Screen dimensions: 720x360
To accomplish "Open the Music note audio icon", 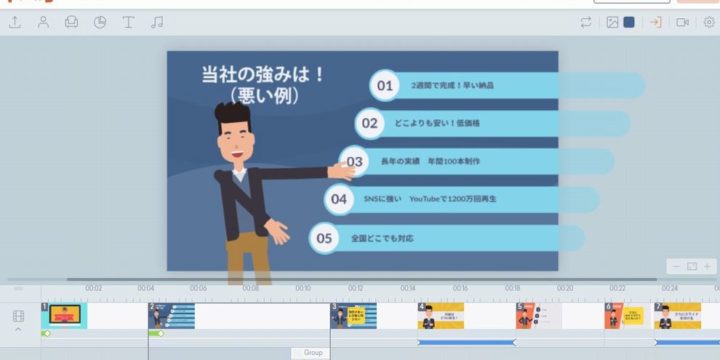I will (x=157, y=22).
